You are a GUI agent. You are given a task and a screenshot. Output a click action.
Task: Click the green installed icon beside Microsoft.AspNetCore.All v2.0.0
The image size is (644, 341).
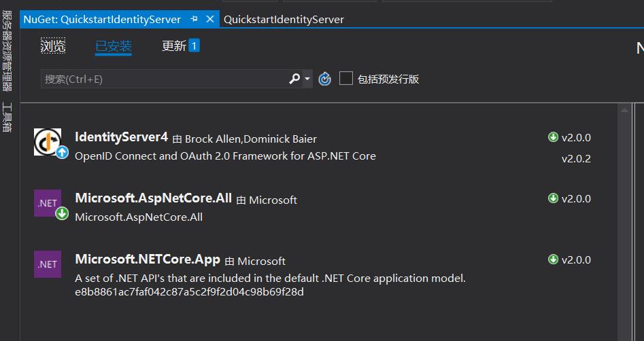tap(554, 198)
